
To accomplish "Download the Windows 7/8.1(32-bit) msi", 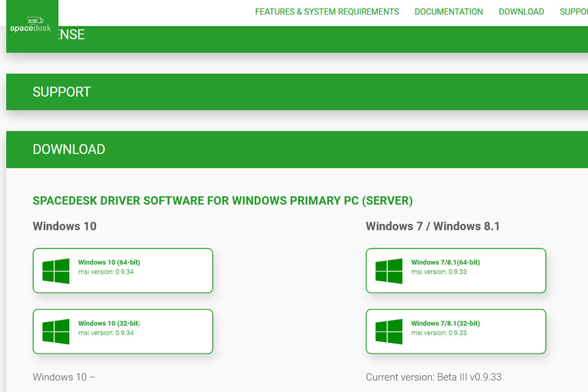I will coord(456,331).
